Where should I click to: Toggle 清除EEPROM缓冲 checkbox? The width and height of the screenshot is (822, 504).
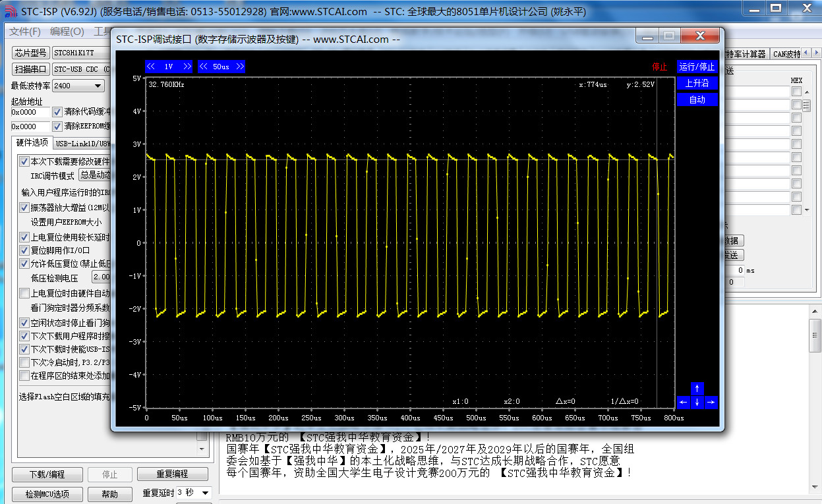coord(57,126)
